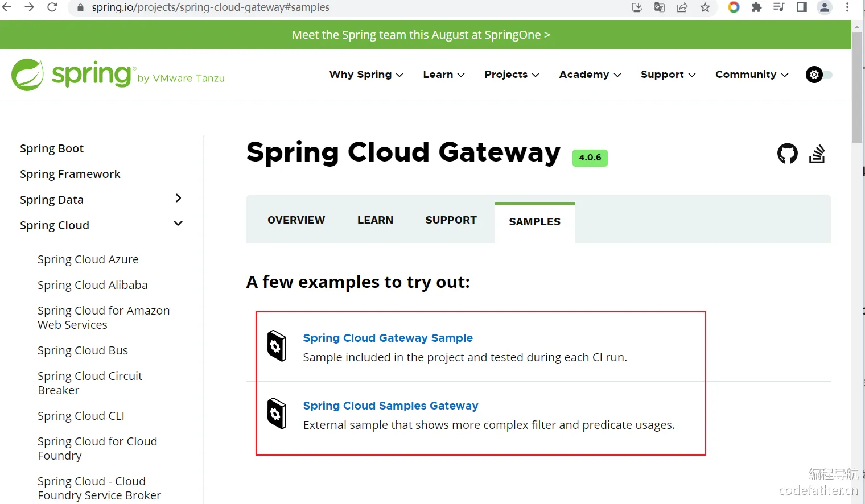
Task: Collapse the Spring Cloud sidebar chevron
Action: click(x=178, y=224)
